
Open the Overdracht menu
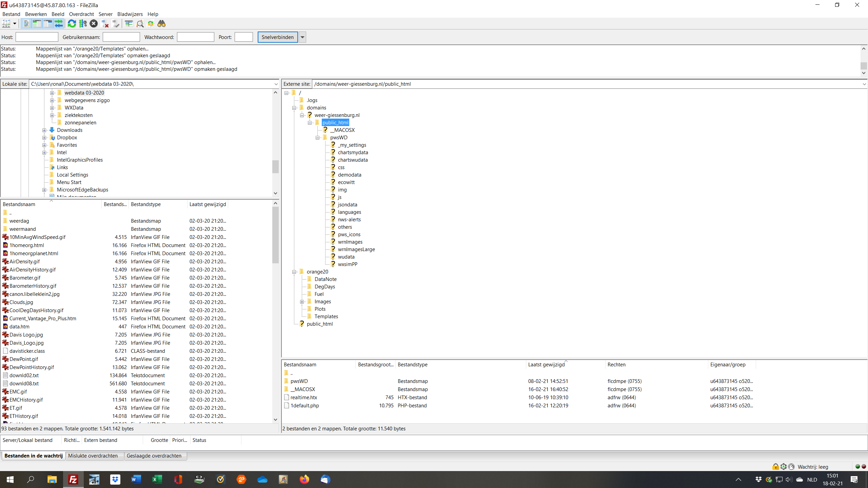click(81, 14)
